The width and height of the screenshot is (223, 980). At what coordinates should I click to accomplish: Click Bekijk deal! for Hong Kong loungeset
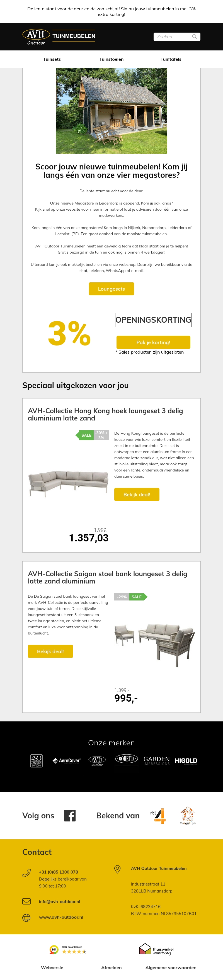click(137, 495)
